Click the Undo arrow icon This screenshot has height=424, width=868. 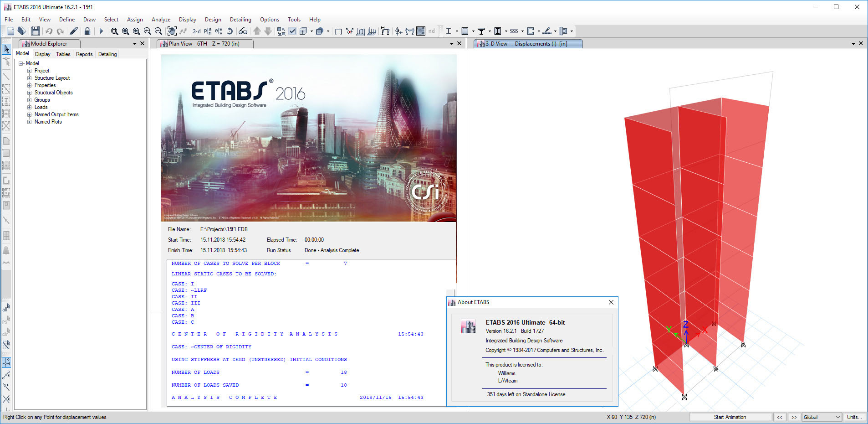[x=49, y=31]
